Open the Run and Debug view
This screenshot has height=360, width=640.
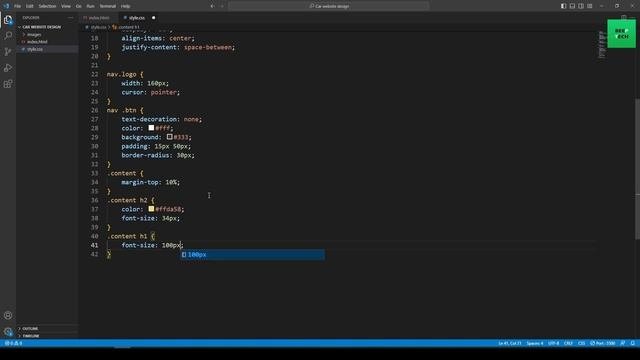(x=8, y=68)
